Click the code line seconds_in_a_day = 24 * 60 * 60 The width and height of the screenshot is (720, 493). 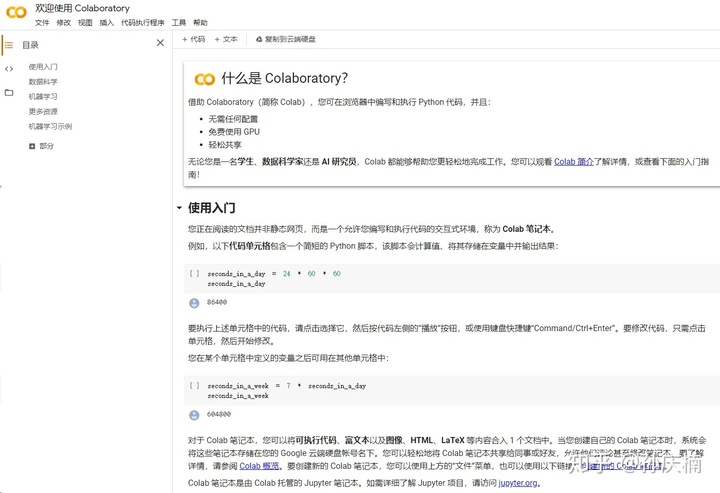pos(274,274)
